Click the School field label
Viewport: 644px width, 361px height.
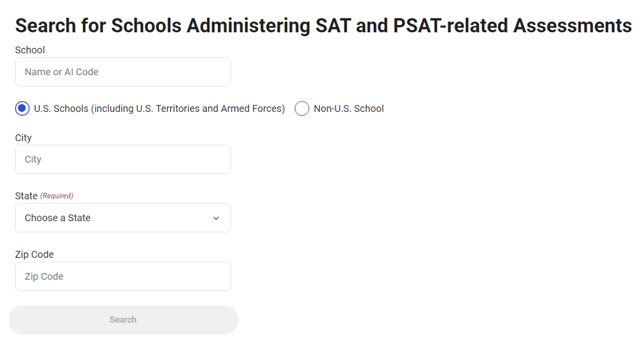(30, 50)
